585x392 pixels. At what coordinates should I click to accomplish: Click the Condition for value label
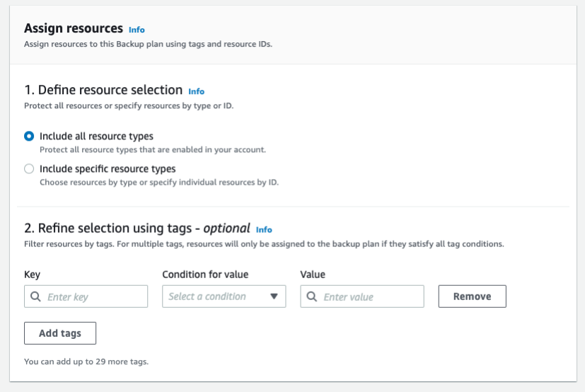click(205, 275)
